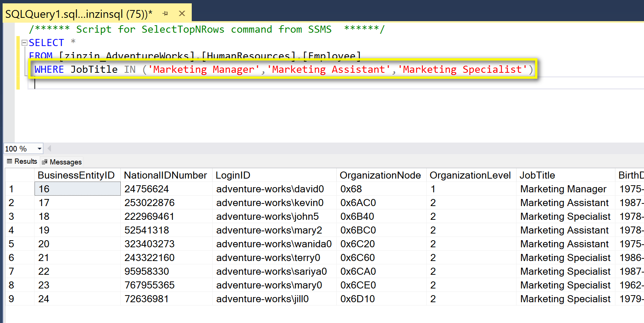
Task: Select the OrganizationLevel column header
Action: tap(471, 175)
